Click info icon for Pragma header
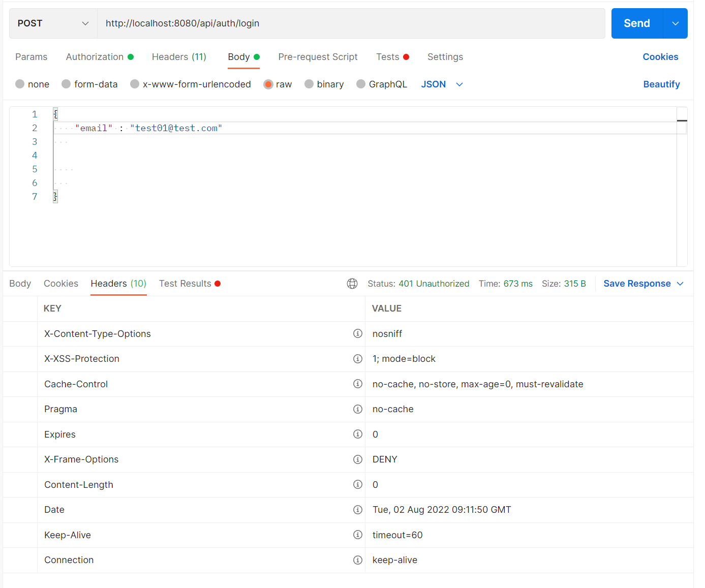This screenshot has width=705, height=588. click(x=358, y=409)
